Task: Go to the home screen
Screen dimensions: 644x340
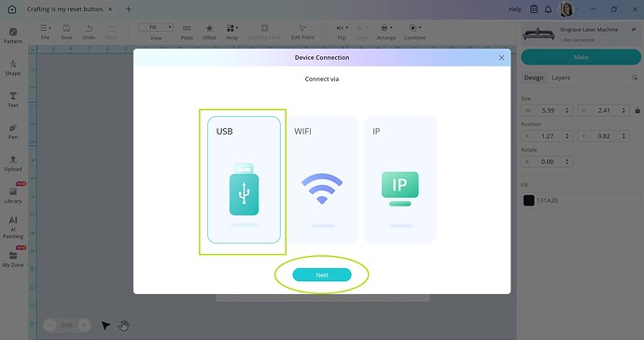Action: coord(12,9)
